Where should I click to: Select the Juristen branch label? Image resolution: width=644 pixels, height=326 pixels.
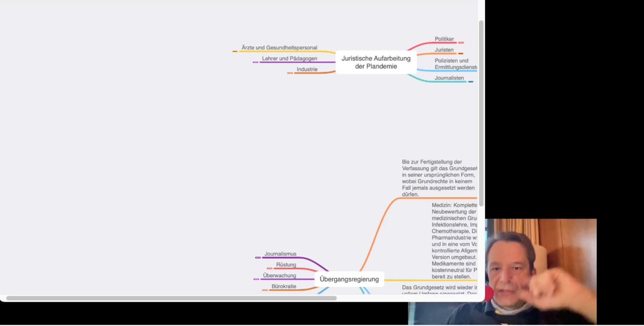pyautogui.click(x=444, y=50)
